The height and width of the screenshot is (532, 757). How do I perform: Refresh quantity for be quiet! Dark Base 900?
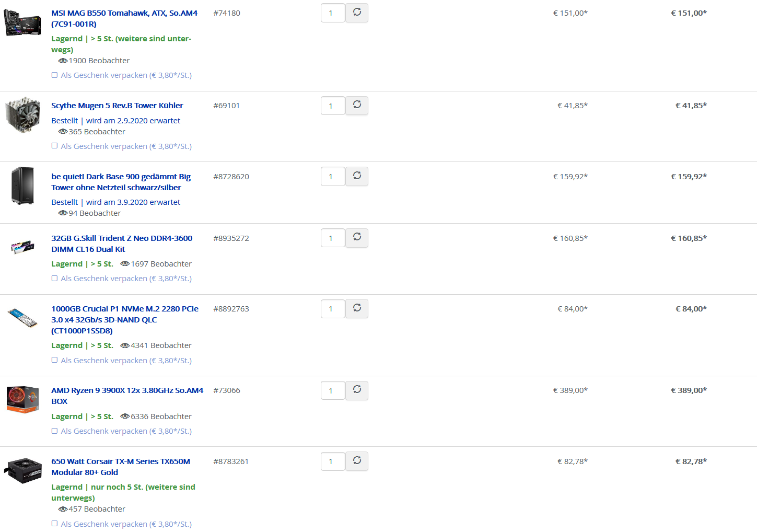357,176
